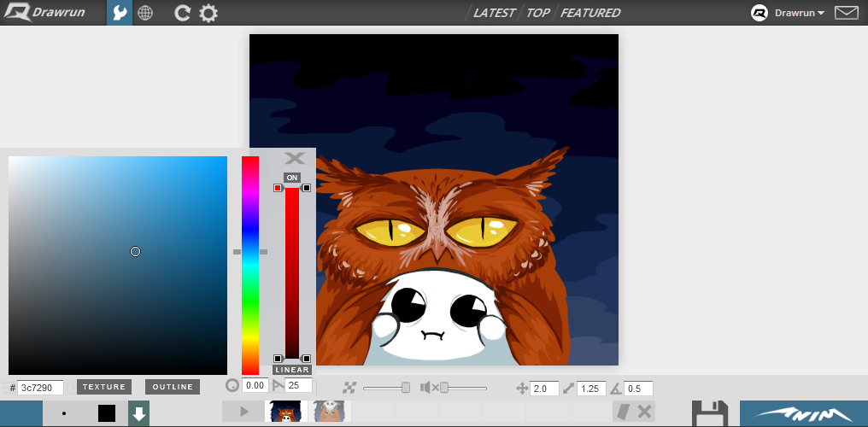Open the TOP tab
The width and height of the screenshot is (868, 427).
tap(537, 13)
